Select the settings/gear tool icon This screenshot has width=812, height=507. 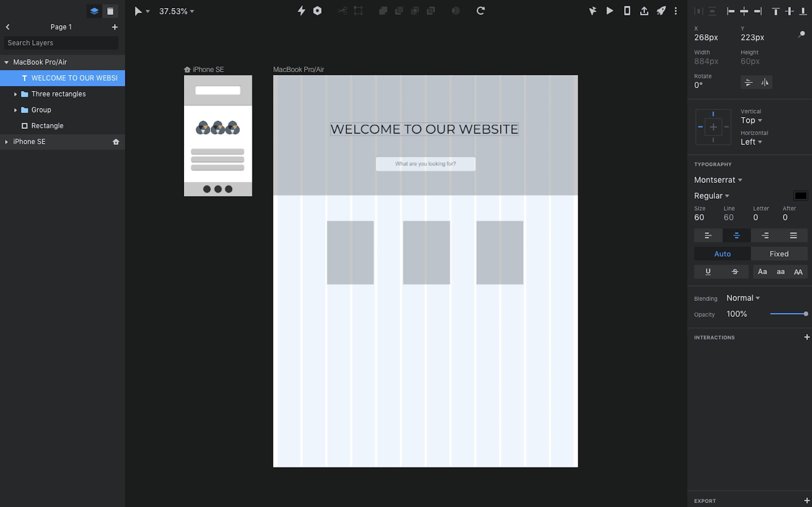click(317, 11)
